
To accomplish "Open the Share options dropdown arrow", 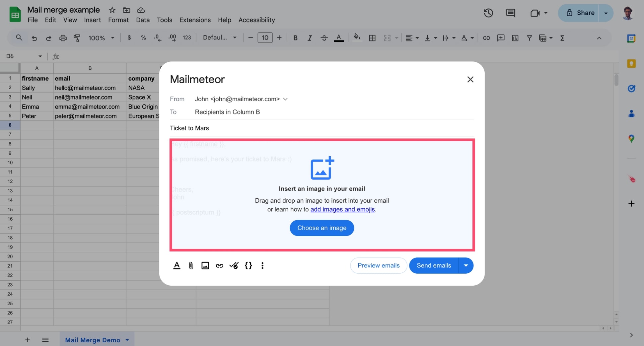I will 606,13.
